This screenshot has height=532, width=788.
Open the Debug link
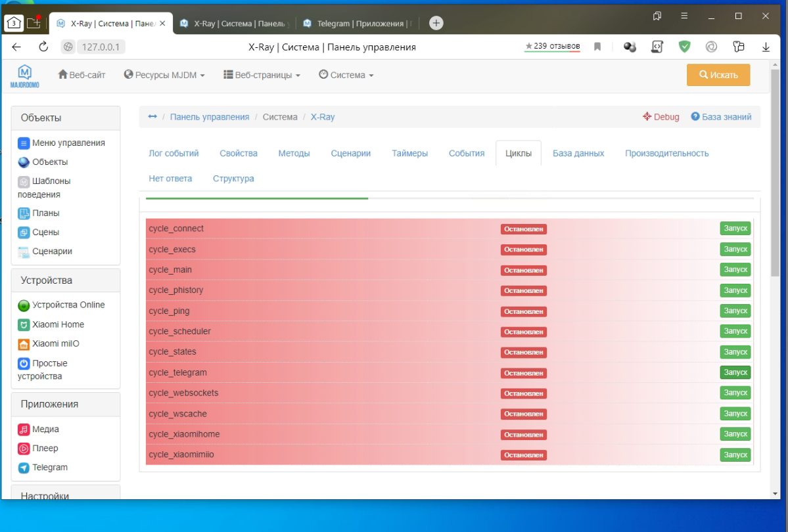point(661,117)
